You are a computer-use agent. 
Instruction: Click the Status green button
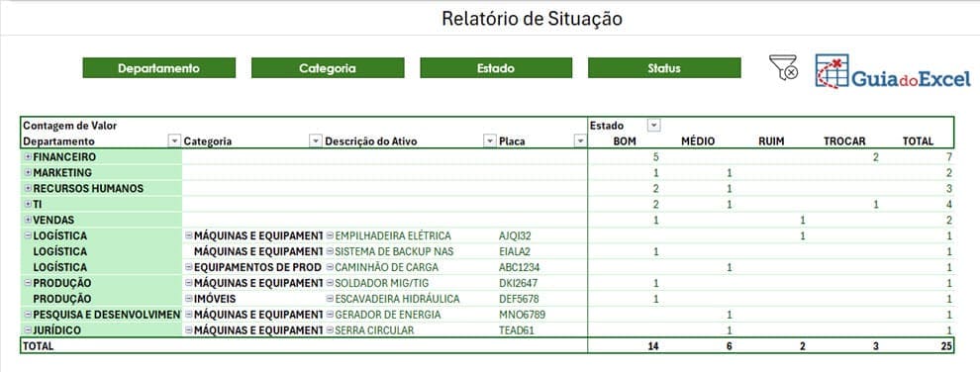point(664,68)
